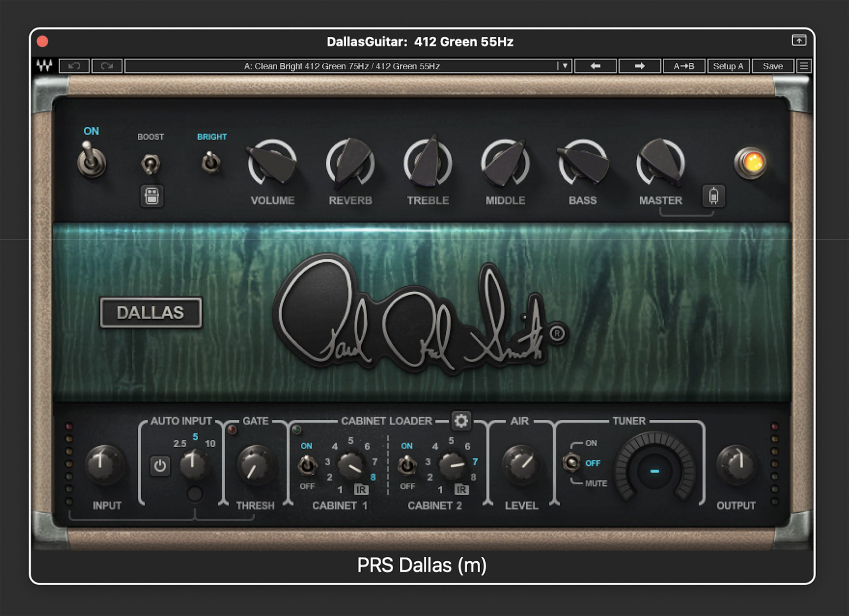Screen dimensions: 849x616
Task: Click the Paul Reed Smith signature logo
Action: pos(420,314)
